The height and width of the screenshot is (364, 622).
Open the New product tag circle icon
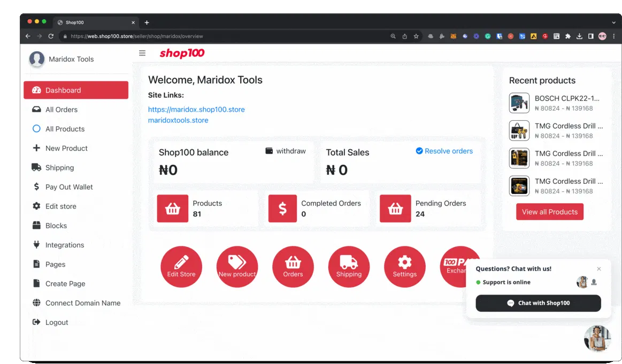coord(237,267)
